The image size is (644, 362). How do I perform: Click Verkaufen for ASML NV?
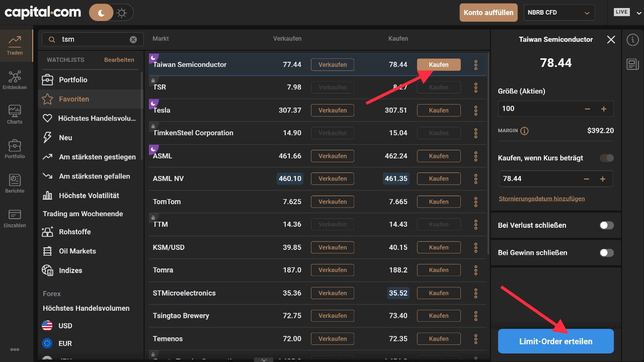coord(333,178)
